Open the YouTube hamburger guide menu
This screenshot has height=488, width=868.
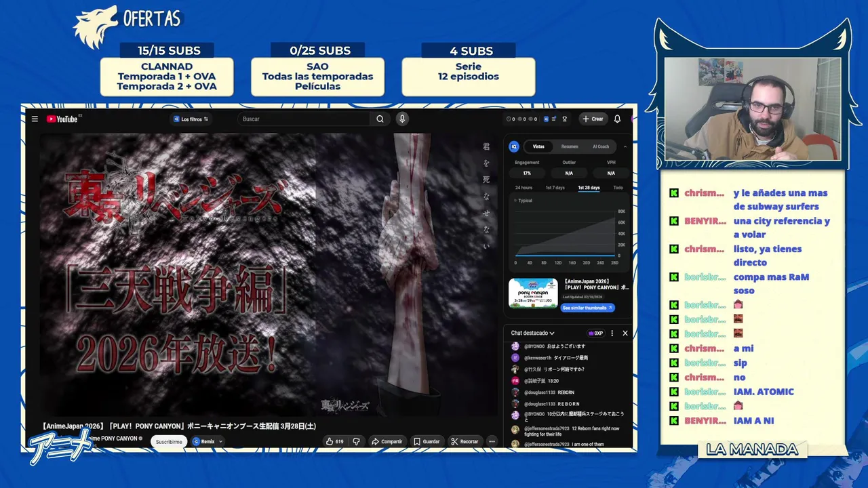pos(35,119)
